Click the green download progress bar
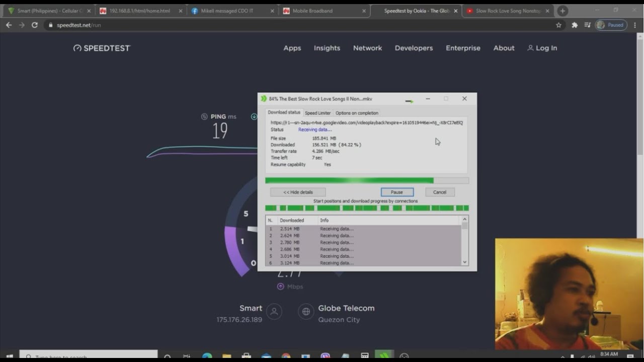 367,180
